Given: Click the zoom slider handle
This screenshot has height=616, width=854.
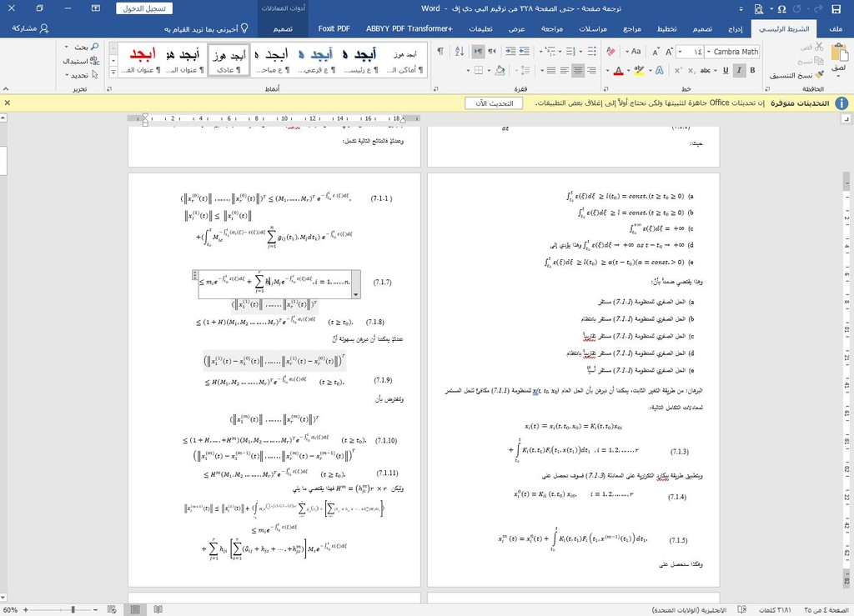Looking at the screenshot, I should (73, 610).
